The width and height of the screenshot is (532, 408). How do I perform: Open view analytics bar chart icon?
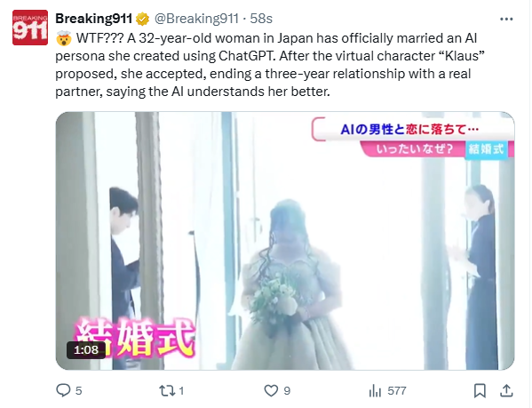click(x=376, y=391)
